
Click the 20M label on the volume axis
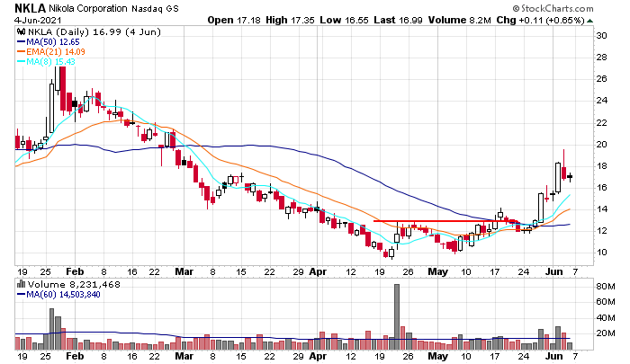tap(606, 333)
